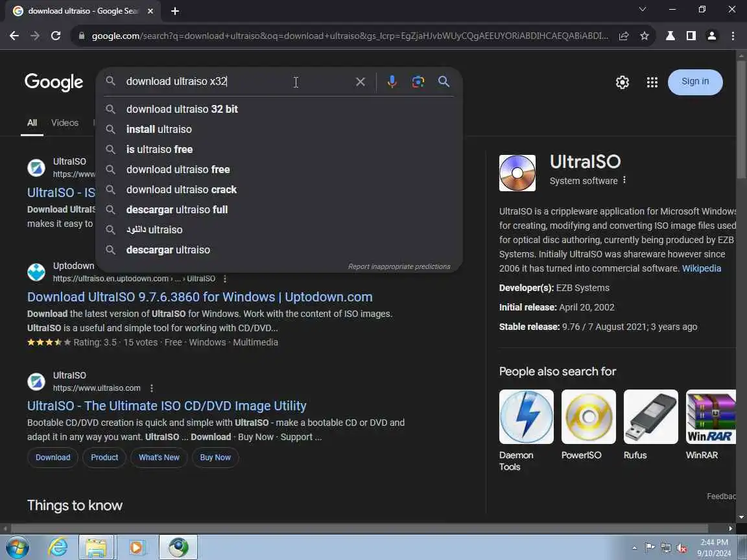Click the network tray icon
The height and width of the screenshot is (560, 747).
665,548
